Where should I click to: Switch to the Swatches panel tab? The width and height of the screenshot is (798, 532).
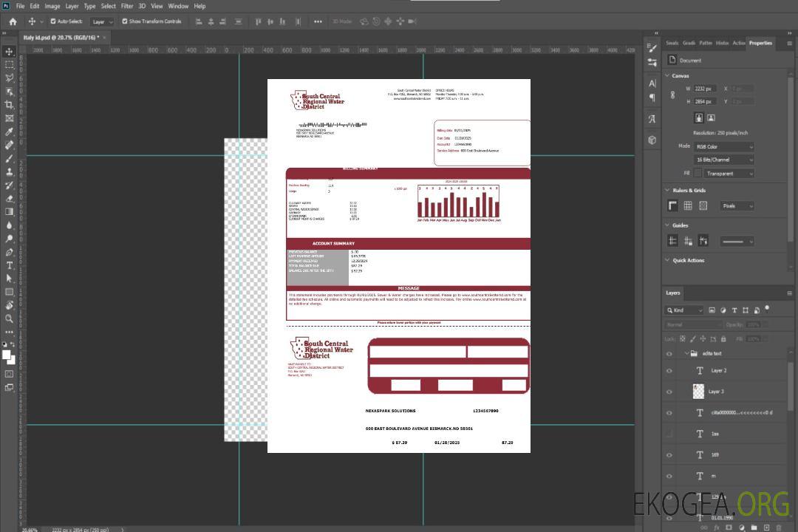(672, 43)
